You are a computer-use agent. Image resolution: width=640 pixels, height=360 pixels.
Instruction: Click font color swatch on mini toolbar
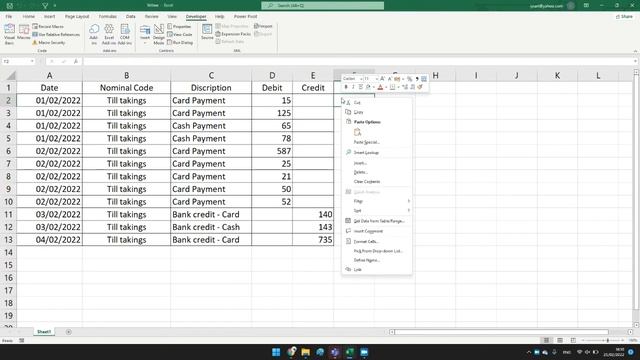(380, 87)
